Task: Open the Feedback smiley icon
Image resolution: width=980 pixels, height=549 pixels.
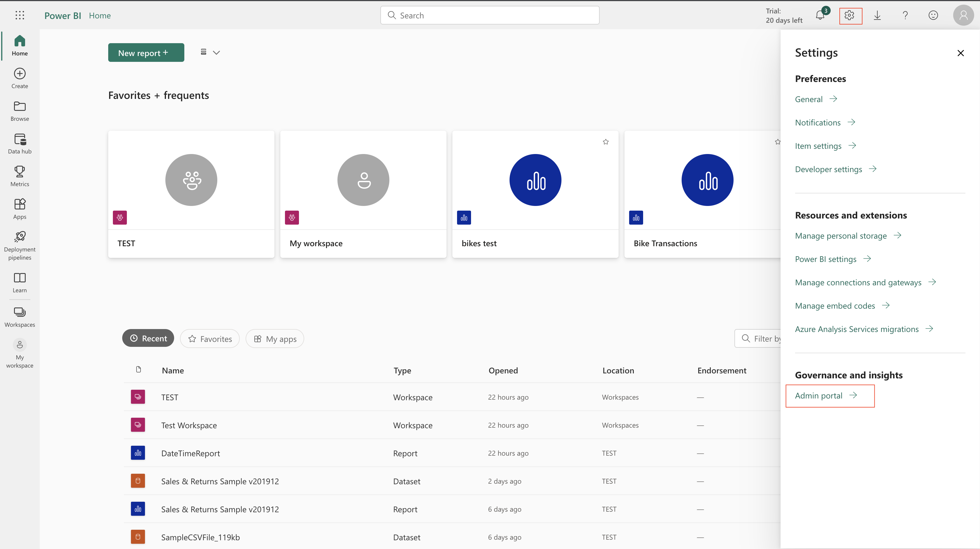Action: point(933,15)
